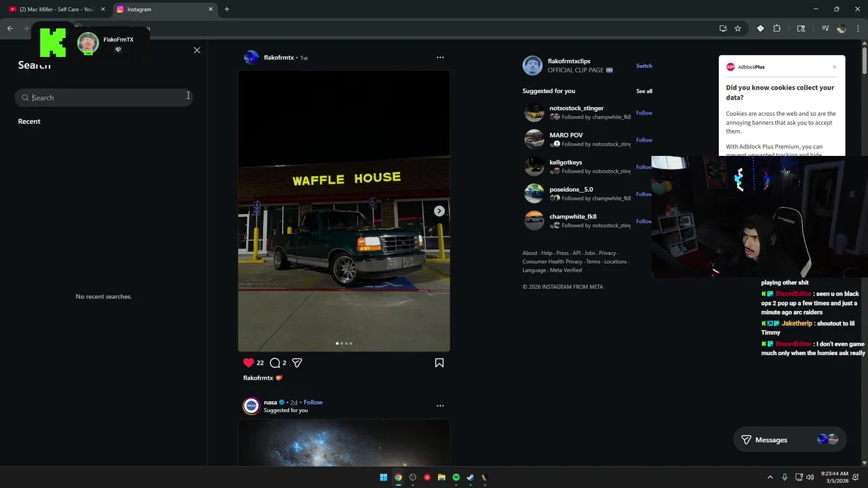Image resolution: width=868 pixels, height=488 pixels.
Task: Click the tag-shaped extension icon
Action: [760, 28]
